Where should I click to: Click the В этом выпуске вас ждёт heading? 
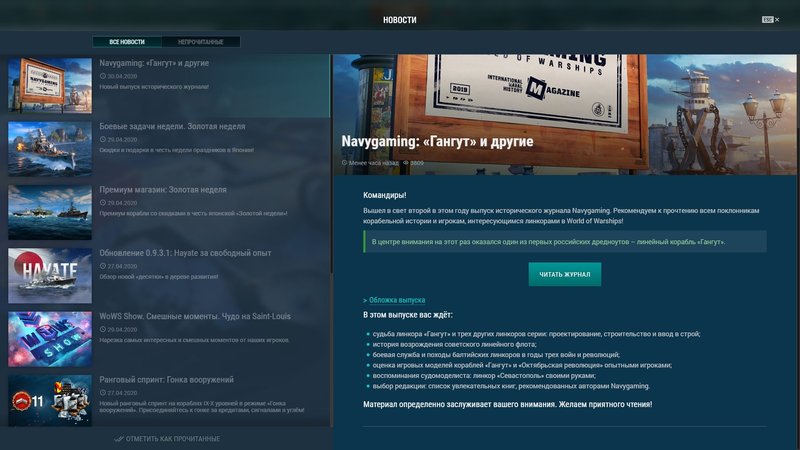pyautogui.click(x=408, y=315)
